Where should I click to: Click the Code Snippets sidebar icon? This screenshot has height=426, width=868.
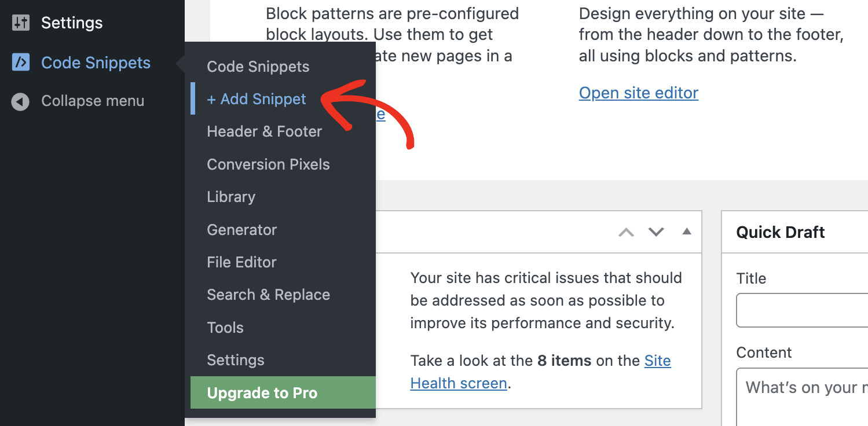point(20,63)
